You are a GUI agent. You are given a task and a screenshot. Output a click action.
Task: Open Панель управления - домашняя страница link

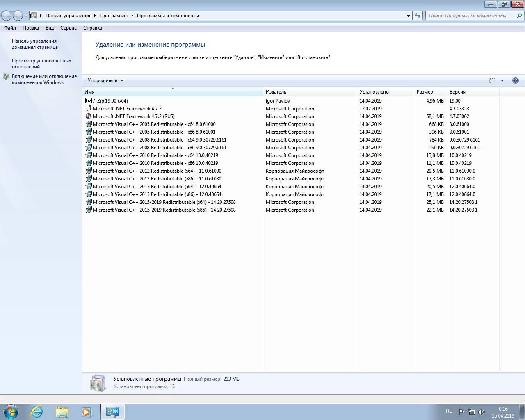point(36,44)
